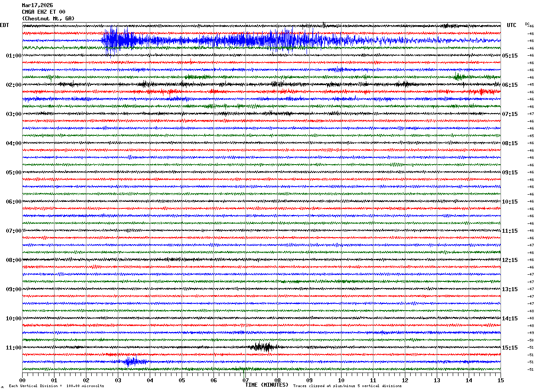Pick minute 02 on the time axis

[x=86, y=380]
